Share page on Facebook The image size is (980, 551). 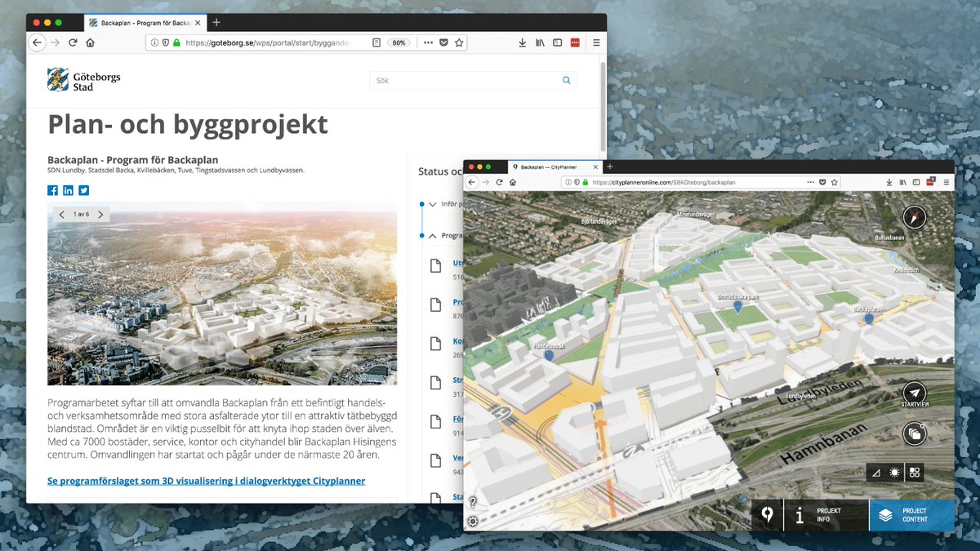coord(52,190)
